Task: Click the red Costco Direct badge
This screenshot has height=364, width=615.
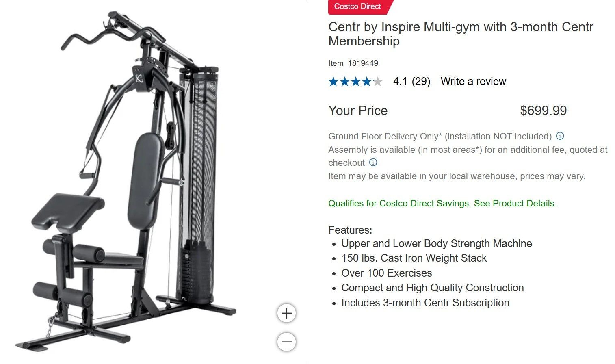Action: pos(359,6)
